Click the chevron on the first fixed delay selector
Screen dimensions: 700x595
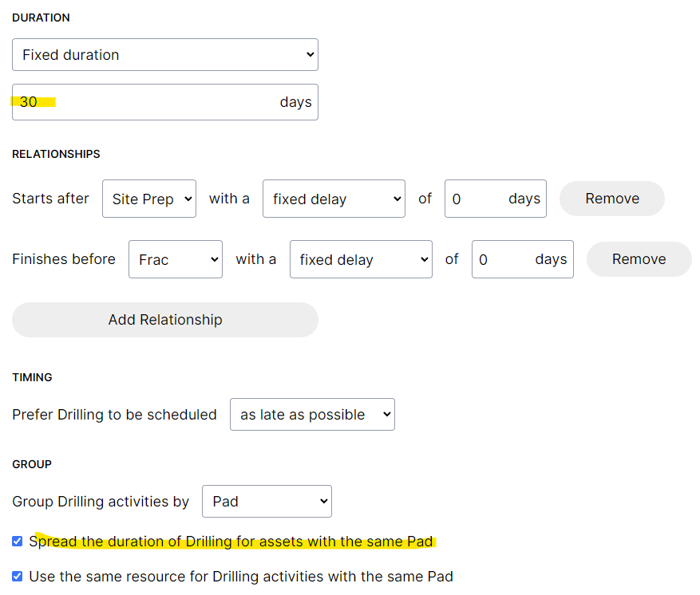pyautogui.click(x=397, y=199)
